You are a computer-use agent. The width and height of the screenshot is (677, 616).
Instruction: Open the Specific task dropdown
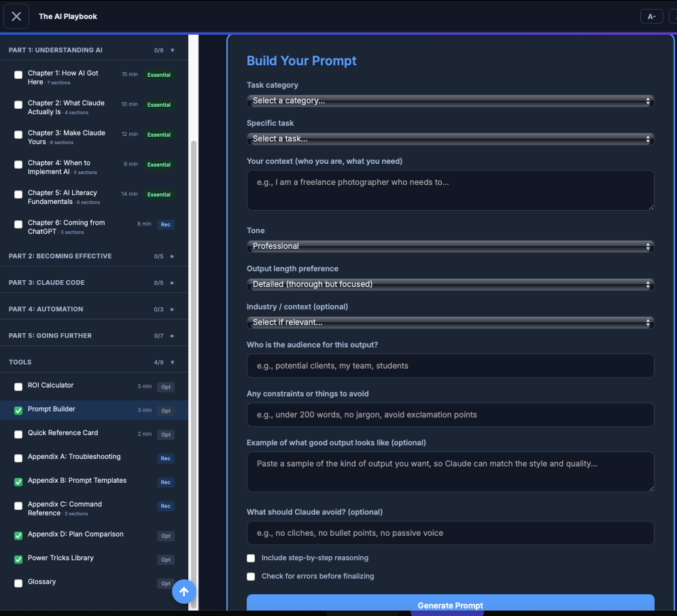449,138
